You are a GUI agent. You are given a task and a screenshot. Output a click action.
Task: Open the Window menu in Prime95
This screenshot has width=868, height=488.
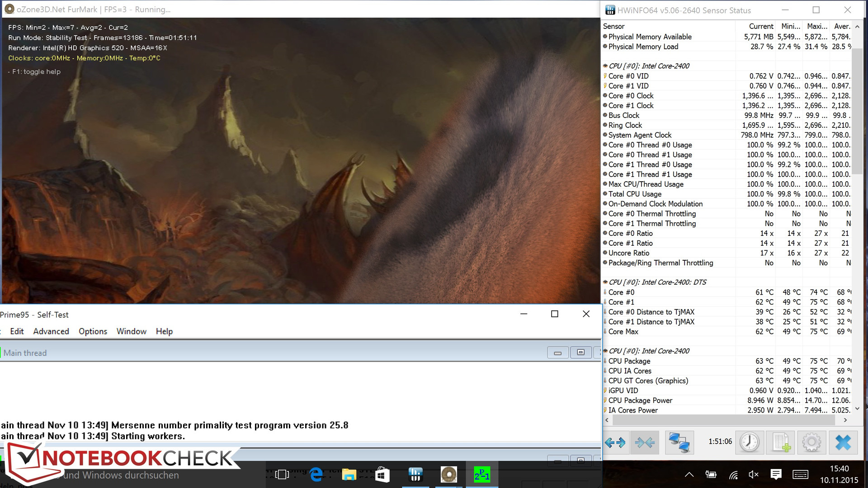tap(131, 331)
